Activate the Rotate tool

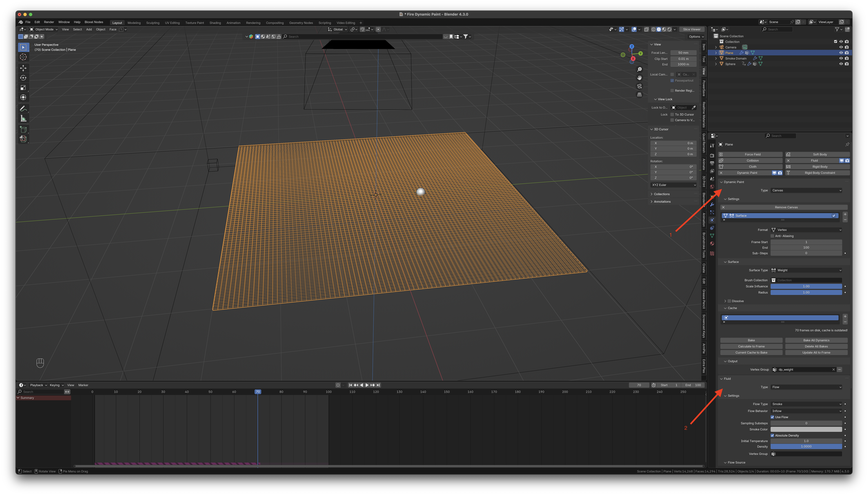[23, 78]
